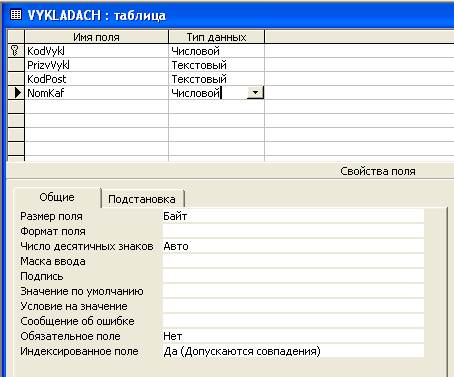Select the row selector for PrizvVykl

click(16, 65)
